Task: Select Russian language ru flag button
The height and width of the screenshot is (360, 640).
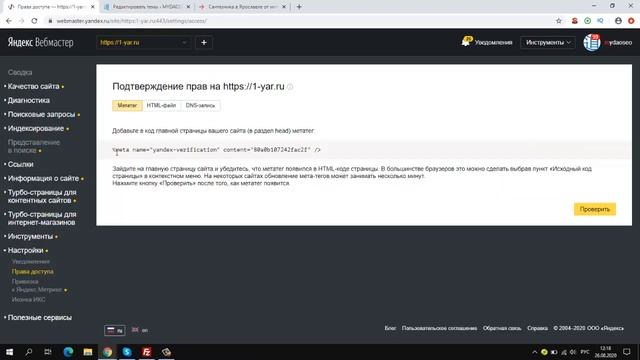Action: point(115,330)
